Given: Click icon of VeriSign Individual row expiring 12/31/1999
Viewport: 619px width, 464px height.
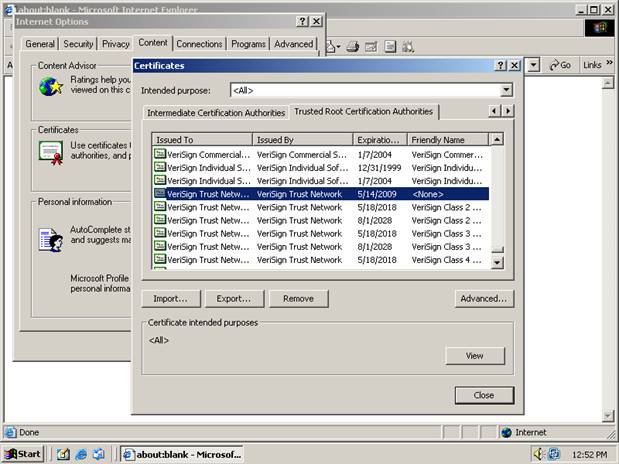Looking at the screenshot, I should click(x=159, y=167).
